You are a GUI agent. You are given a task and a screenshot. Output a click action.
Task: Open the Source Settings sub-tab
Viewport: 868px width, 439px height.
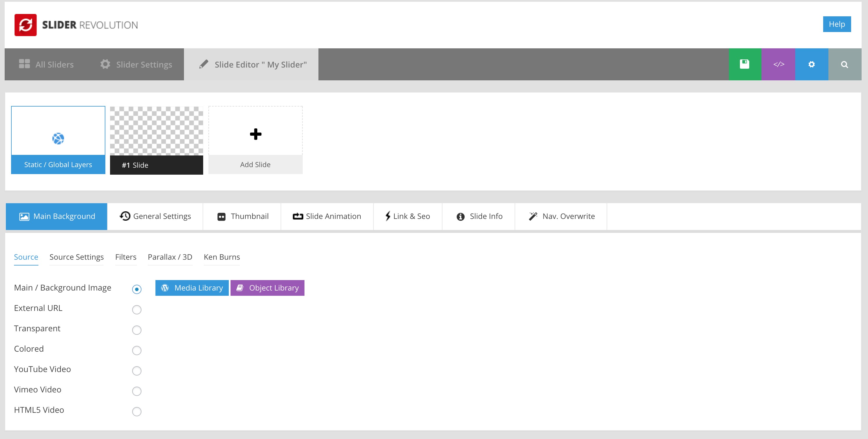tap(77, 257)
